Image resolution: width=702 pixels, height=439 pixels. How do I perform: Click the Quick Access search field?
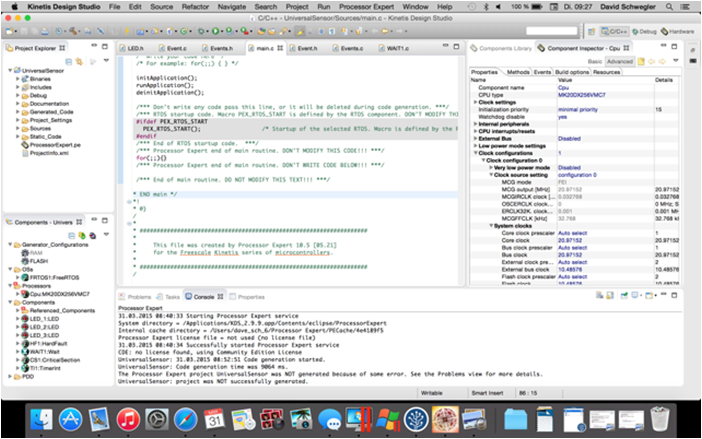tap(552, 31)
